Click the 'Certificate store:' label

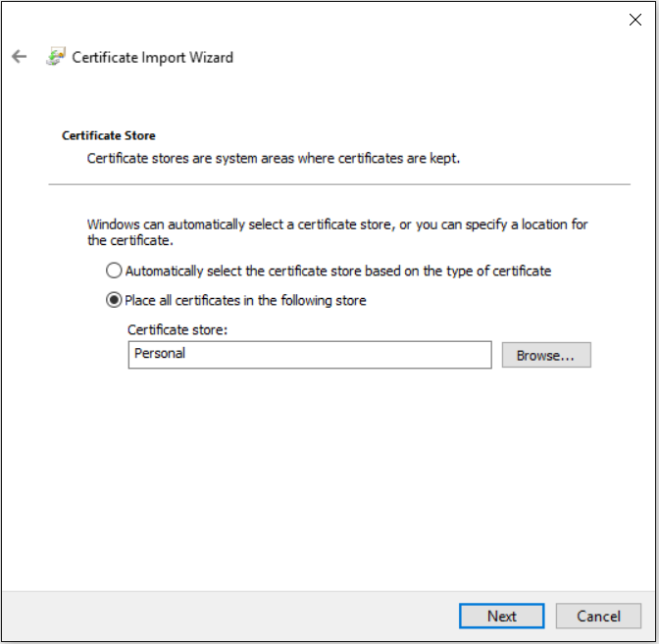177,329
